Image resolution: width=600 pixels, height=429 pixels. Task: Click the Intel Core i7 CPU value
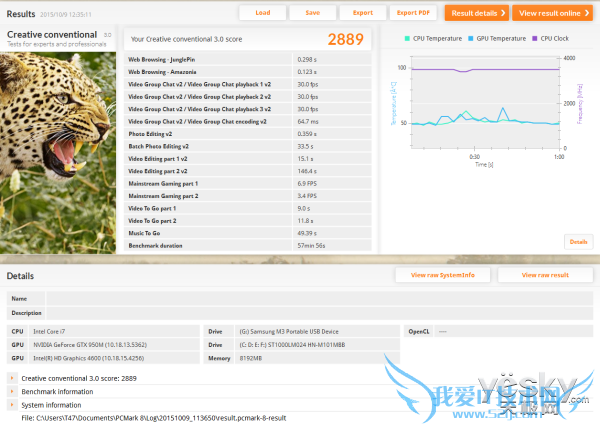click(49, 331)
